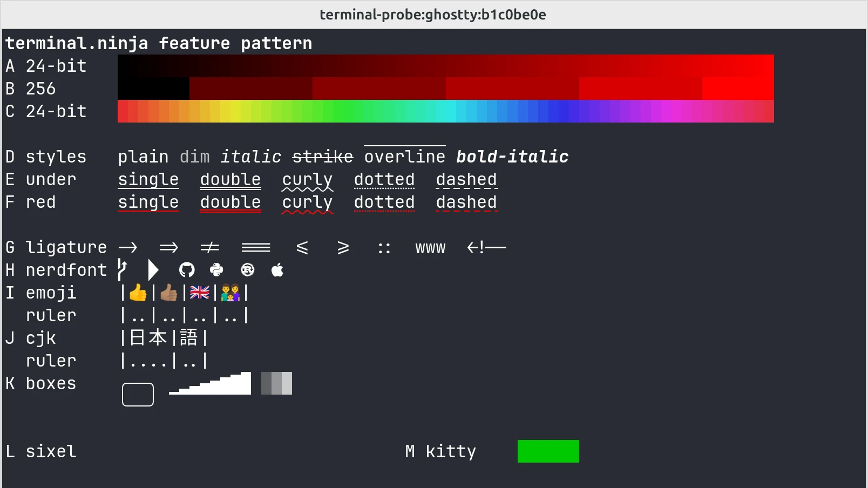Click the single right arrow ligature
Screen dimensions: 868x488
128,247
